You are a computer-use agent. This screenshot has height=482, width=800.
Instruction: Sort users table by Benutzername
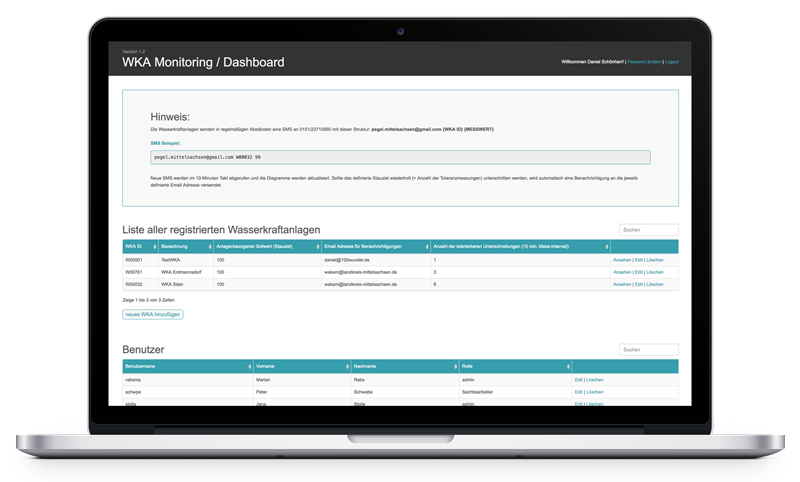(x=186, y=367)
